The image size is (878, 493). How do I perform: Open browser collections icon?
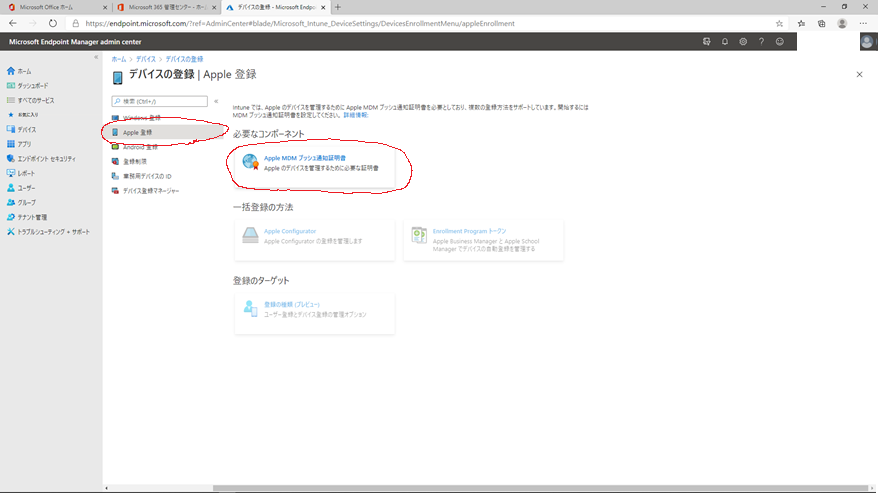click(x=821, y=24)
